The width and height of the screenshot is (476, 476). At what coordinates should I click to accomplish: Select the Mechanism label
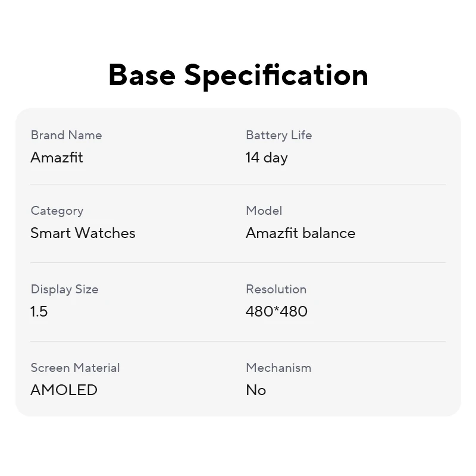[278, 368]
